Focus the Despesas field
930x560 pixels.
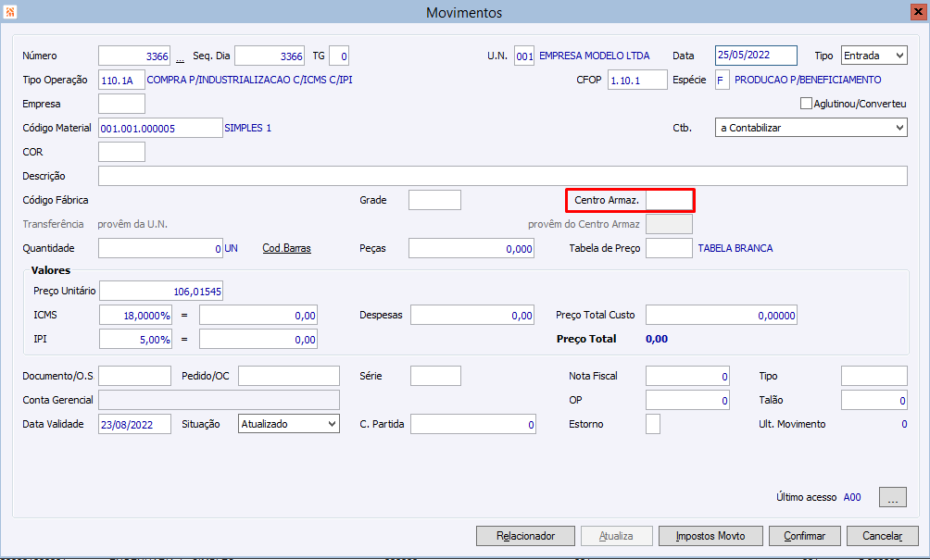[x=472, y=316]
